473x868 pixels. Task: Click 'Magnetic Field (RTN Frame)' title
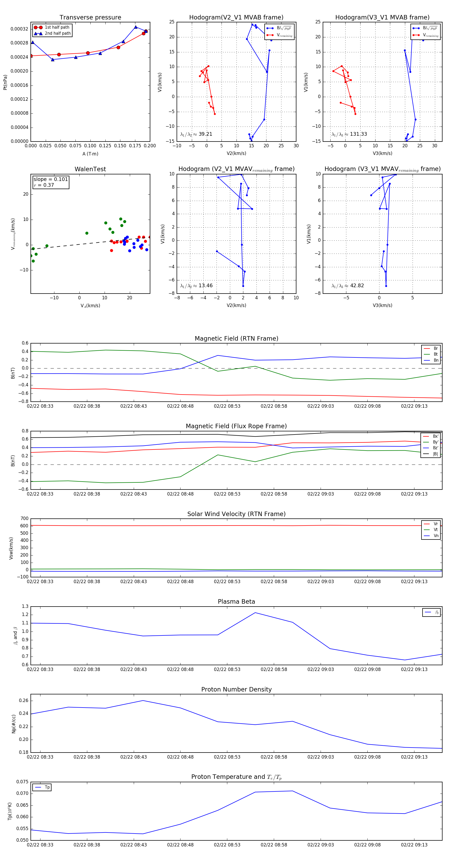(x=236, y=339)
